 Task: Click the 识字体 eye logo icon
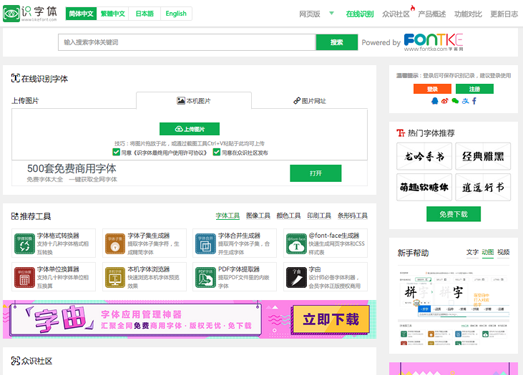[x=11, y=13]
